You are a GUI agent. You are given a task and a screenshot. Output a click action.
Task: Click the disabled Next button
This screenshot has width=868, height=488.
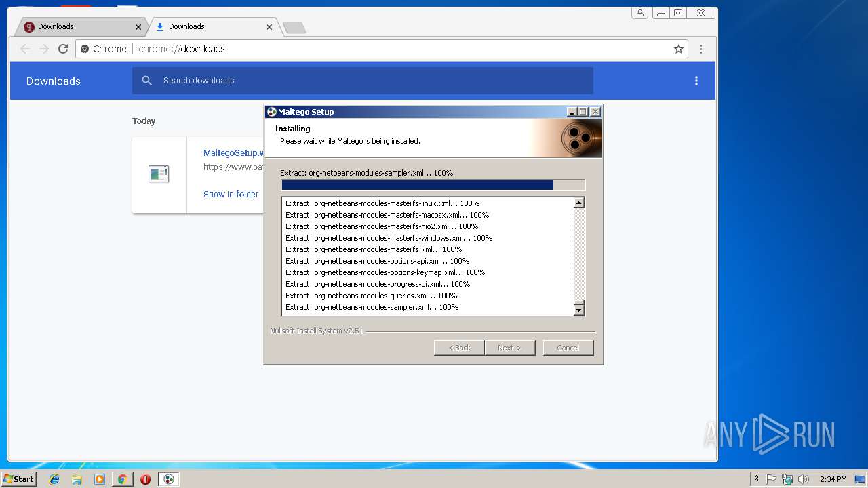point(510,348)
